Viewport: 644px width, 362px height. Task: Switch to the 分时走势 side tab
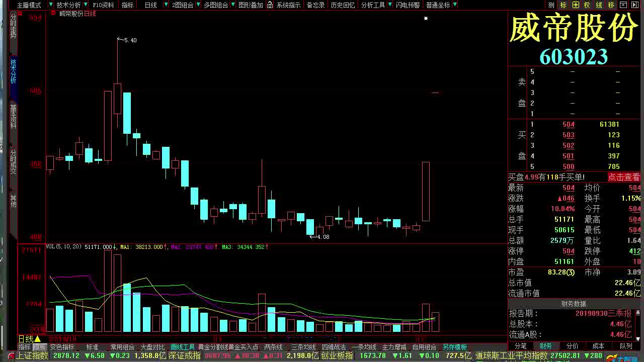tap(14, 26)
